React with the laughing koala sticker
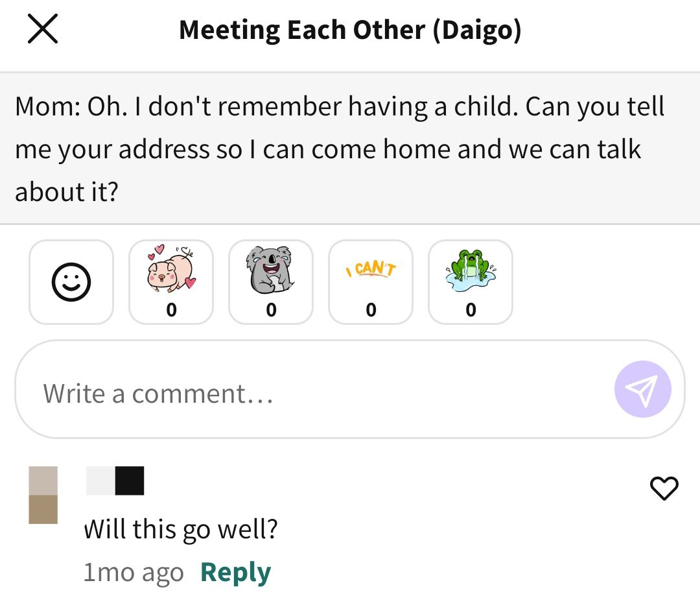Viewport: 700px width, 609px height. [271, 282]
